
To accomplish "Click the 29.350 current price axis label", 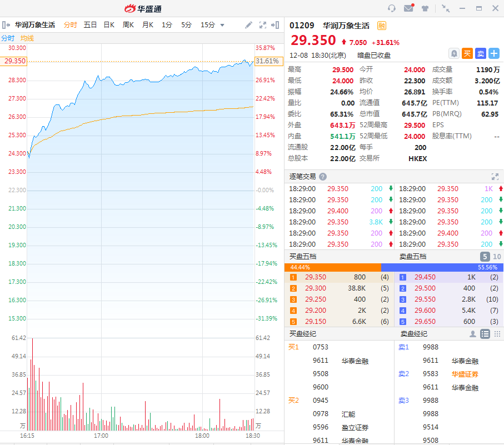I will pos(14,61).
